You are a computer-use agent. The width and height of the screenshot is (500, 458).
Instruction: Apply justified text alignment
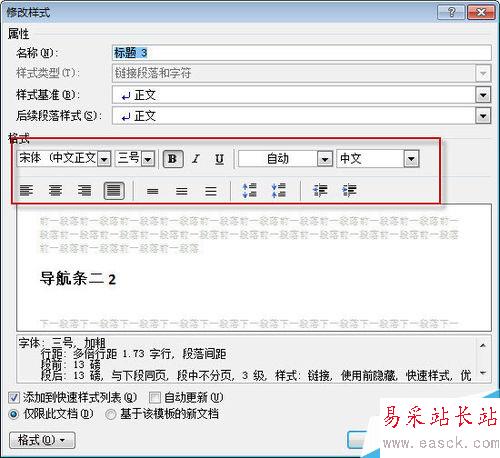[114, 191]
